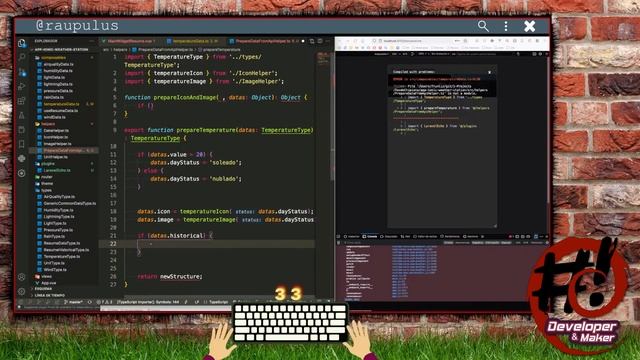The height and width of the screenshot is (360, 640).
Task: Open WindType.ts file
Action: [55, 269]
